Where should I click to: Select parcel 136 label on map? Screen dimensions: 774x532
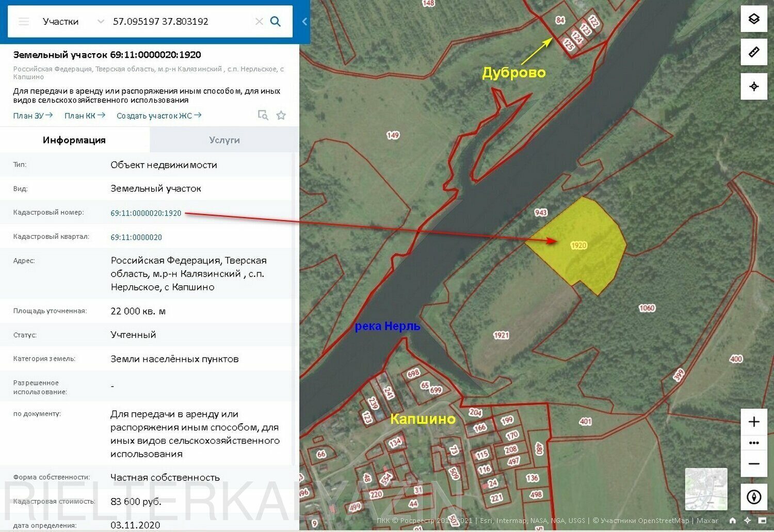[x=532, y=478]
